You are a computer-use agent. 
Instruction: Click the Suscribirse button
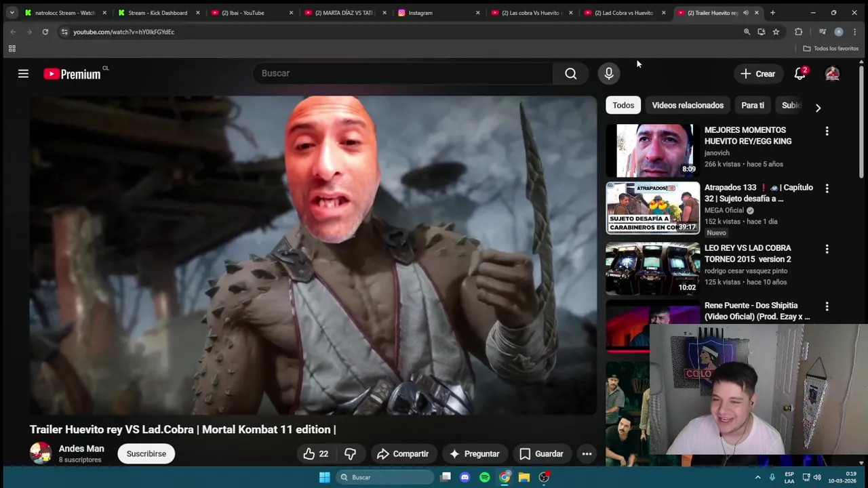pyautogui.click(x=146, y=454)
